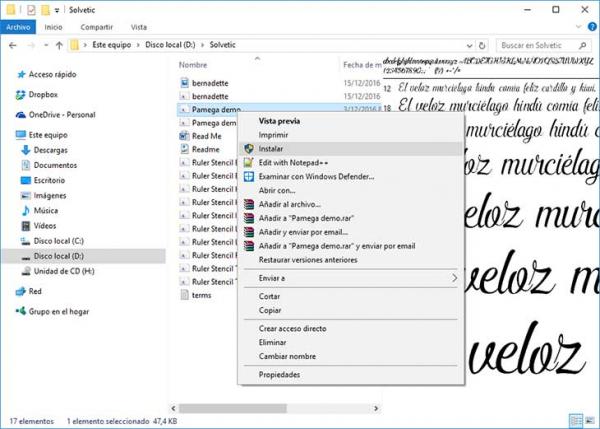Click WinRAR icon beside Añadir al archivo
The width and height of the screenshot is (600, 429).
click(249, 204)
